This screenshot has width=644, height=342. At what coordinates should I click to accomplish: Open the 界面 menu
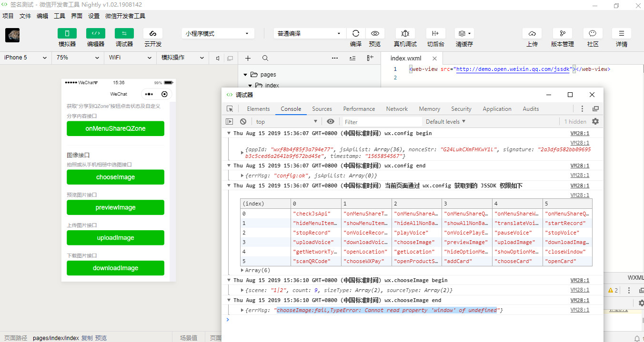tap(77, 16)
